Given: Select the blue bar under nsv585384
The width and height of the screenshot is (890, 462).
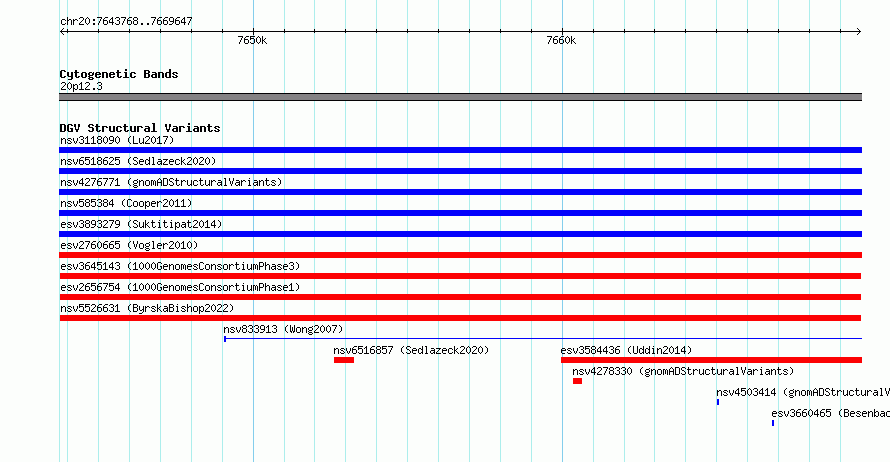Looking at the screenshot, I should (x=460, y=213).
